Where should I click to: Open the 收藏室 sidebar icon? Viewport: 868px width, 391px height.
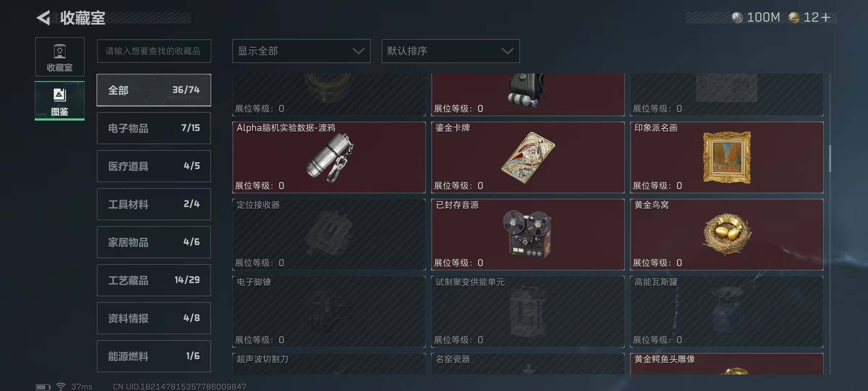[60, 57]
